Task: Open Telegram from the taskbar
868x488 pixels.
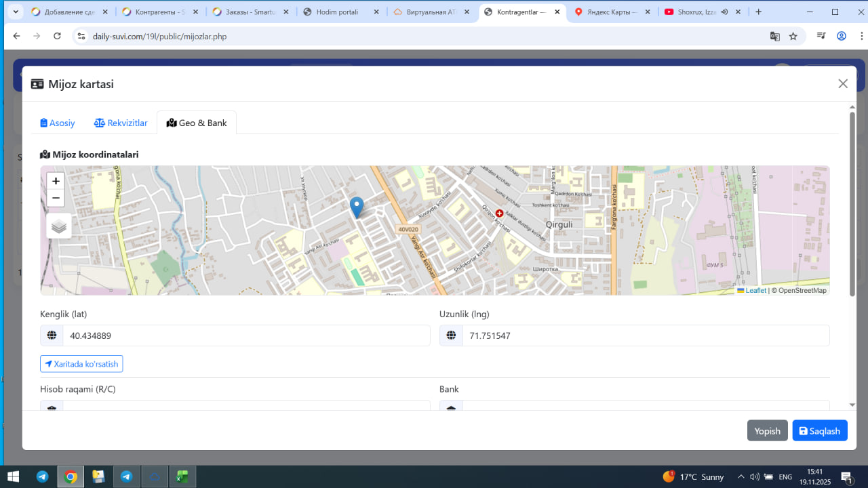Action: coord(42,476)
